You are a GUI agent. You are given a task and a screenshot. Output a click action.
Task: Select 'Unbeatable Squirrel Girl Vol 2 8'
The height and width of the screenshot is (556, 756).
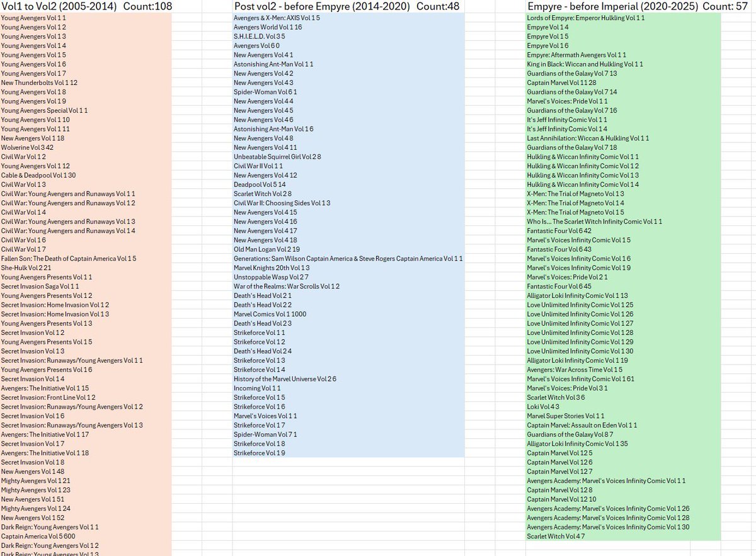[x=348, y=157]
